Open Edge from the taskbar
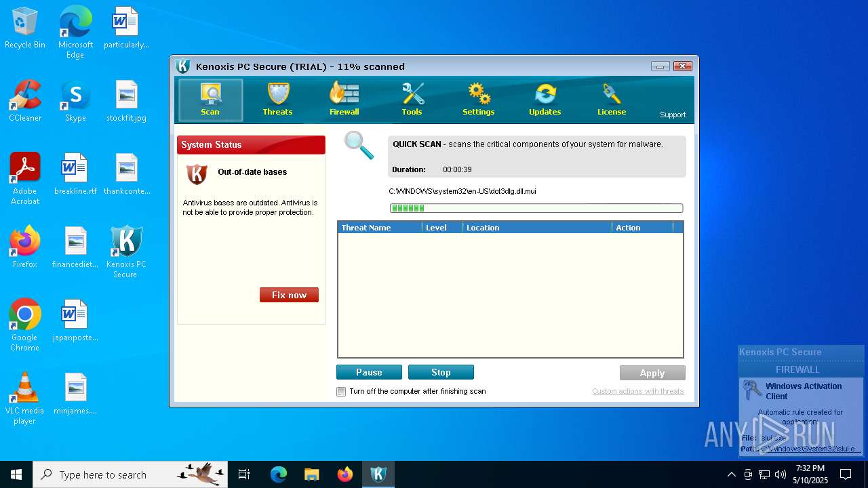Image resolution: width=868 pixels, height=488 pixels. [x=279, y=474]
